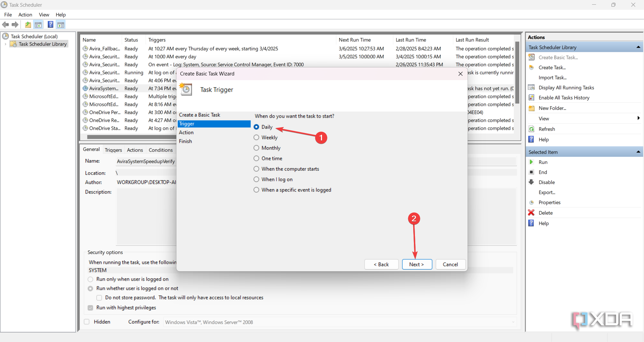Click the Back arrow toolbar icon
This screenshot has width=644, height=342.
click(5, 24)
